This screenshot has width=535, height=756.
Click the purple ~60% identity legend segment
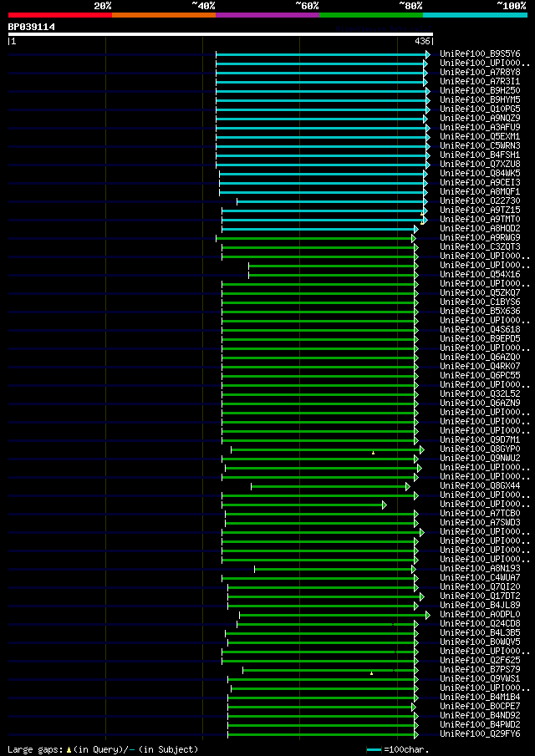coord(267,15)
